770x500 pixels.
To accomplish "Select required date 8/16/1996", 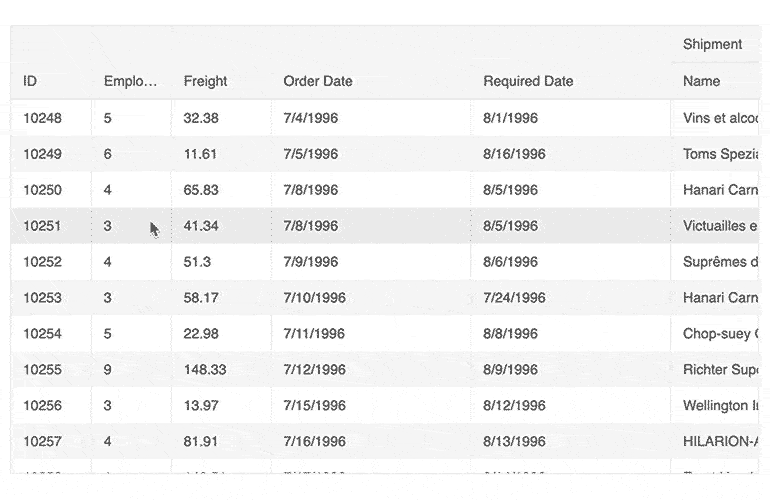I will [514, 154].
